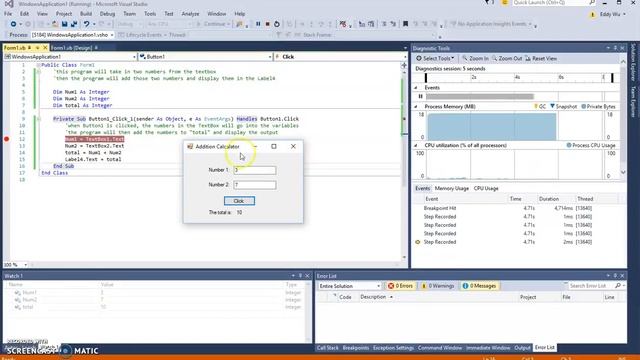The image size is (640, 360).
Task: Click the Navigate Backward icon
Action: 13,24
